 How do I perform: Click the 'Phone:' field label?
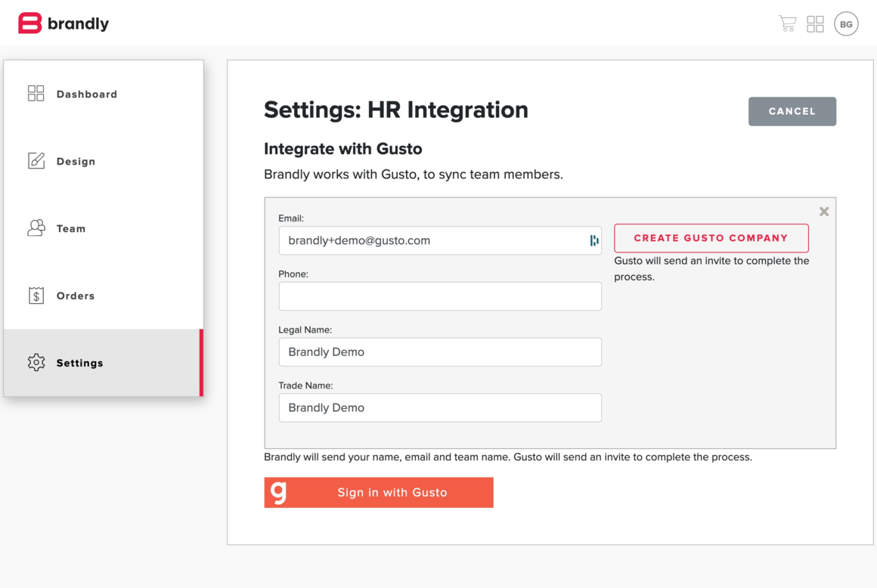(293, 274)
